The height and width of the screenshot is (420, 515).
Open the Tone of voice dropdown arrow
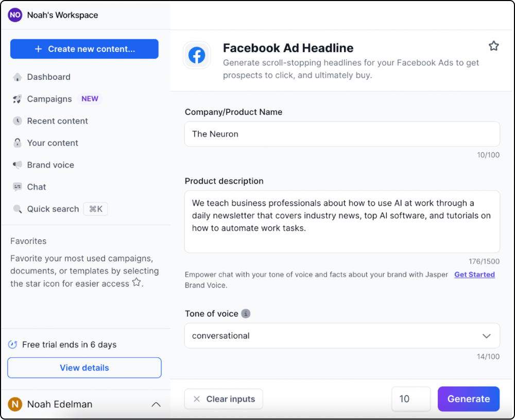pyautogui.click(x=487, y=336)
